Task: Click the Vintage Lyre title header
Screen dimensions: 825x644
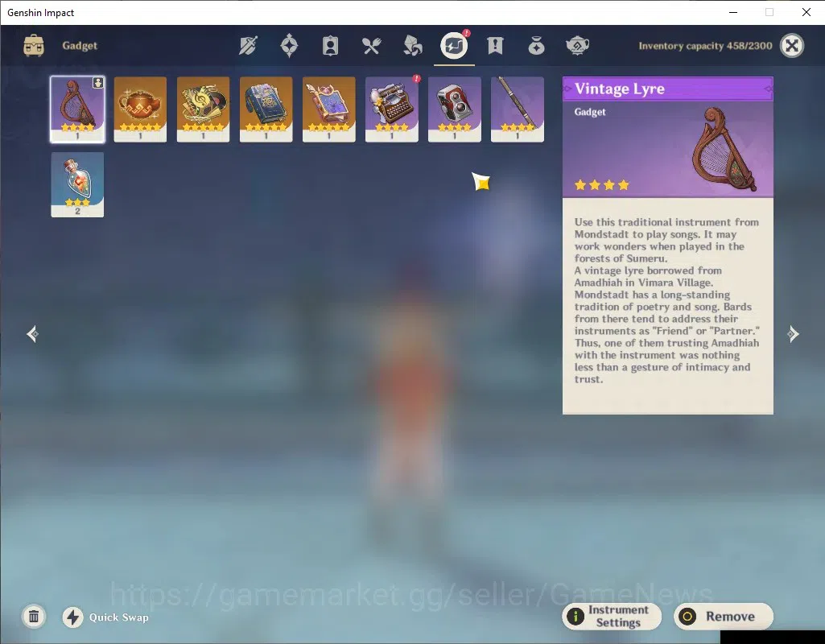Action: (x=668, y=89)
